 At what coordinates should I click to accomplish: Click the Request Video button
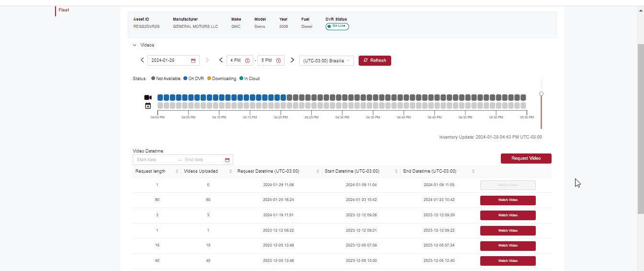tap(526, 158)
